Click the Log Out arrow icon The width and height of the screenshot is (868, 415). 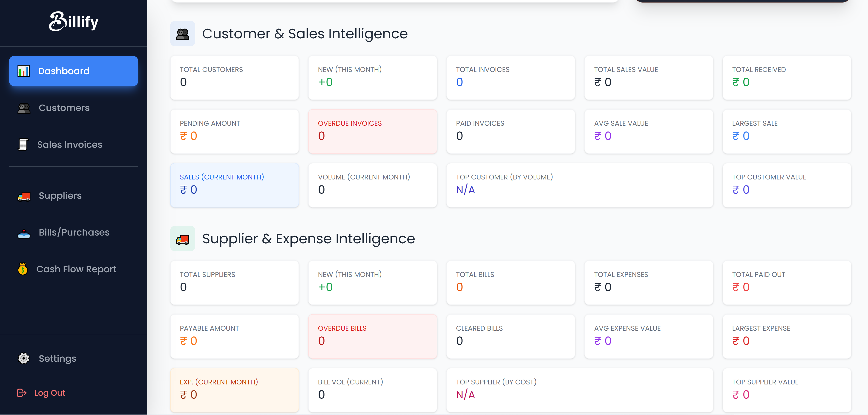(22, 393)
